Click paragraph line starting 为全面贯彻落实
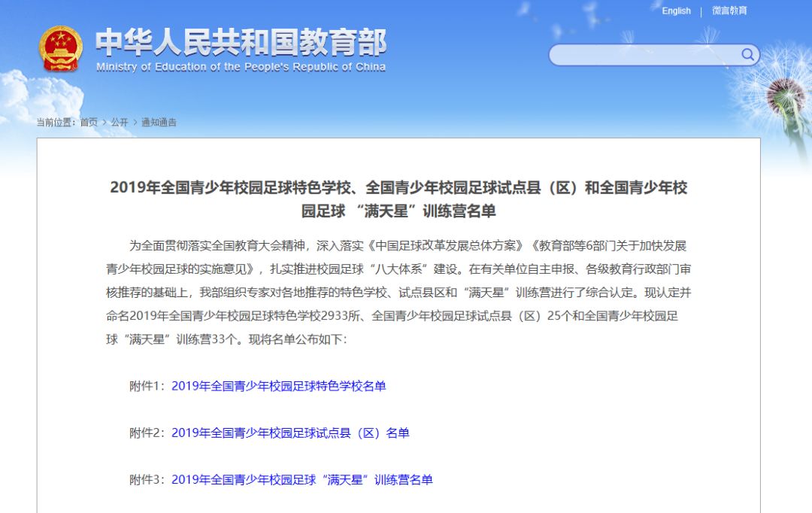This screenshot has width=812, height=513. 408,246
